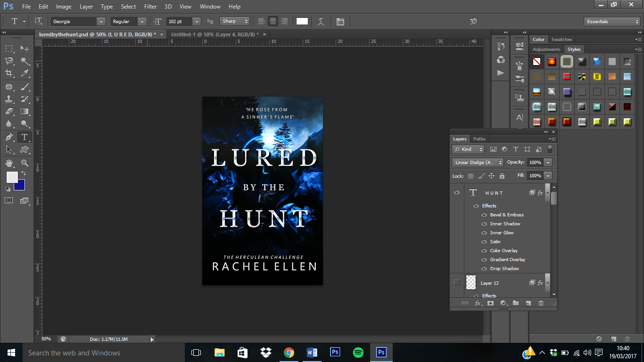This screenshot has width=644, height=362.
Task: Open the Filter menu
Action: coord(150,7)
